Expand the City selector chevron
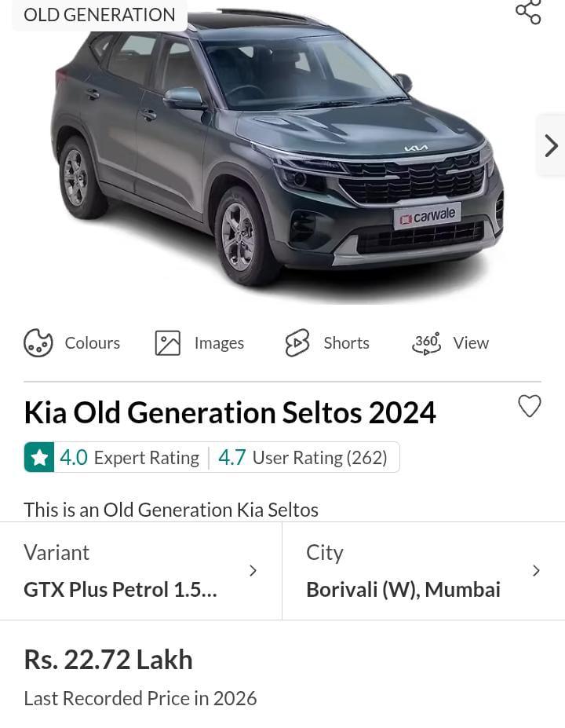The image size is (565, 728). 536,571
